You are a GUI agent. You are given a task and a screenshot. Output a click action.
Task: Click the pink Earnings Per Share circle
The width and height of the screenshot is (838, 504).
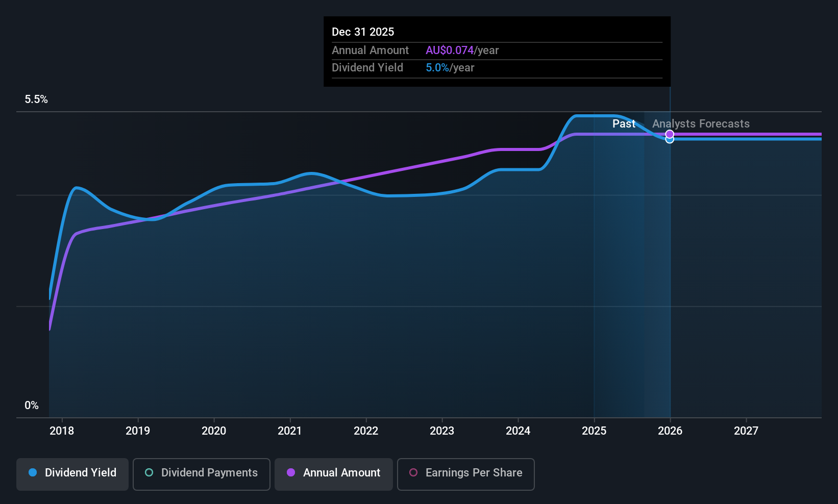coord(413,473)
